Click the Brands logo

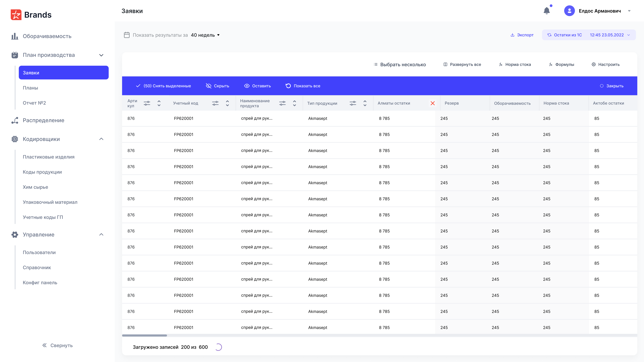tap(31, 15)
